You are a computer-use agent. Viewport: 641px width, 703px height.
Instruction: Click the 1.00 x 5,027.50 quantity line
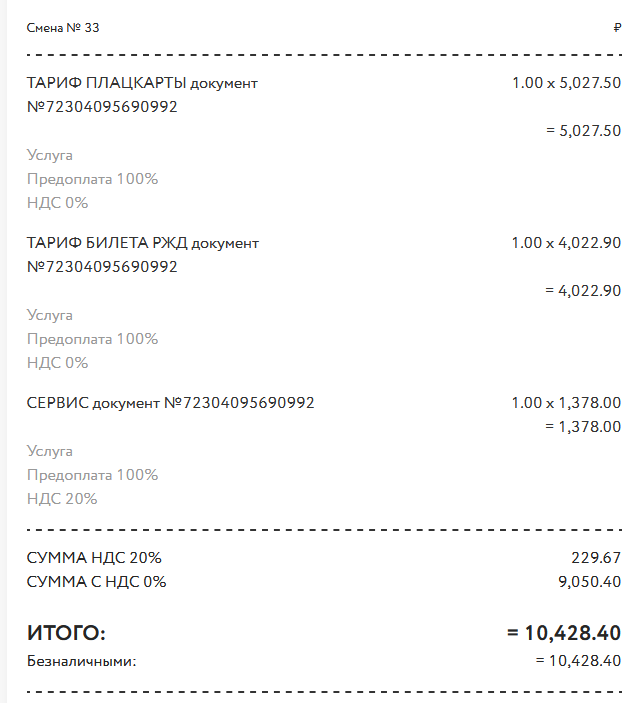[x=567, y=83]
